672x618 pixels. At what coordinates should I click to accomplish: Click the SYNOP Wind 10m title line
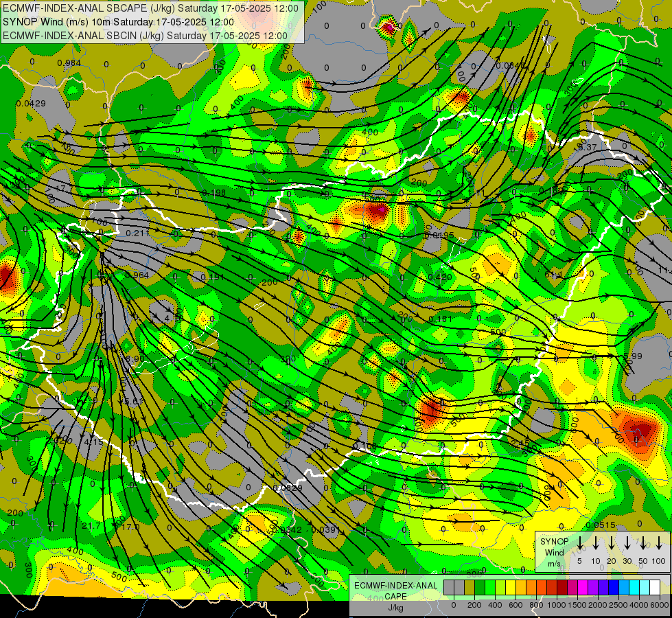pos(118,22)
